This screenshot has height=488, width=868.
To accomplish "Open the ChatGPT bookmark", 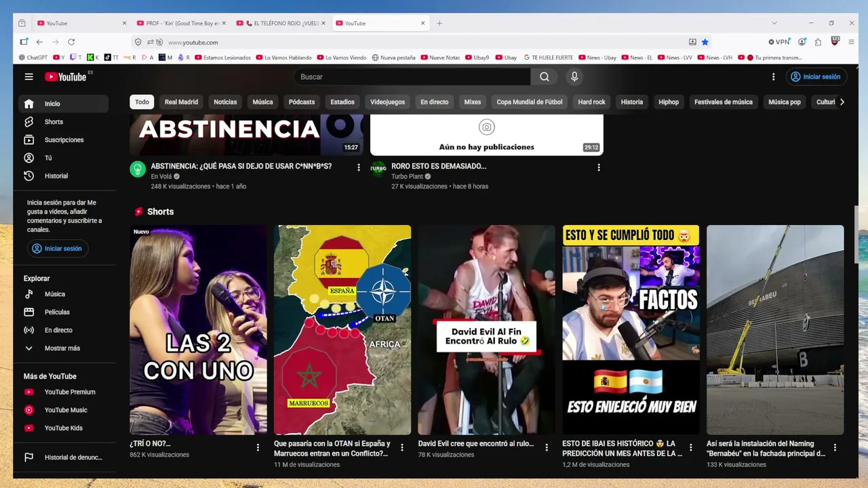I will [33, 58].
